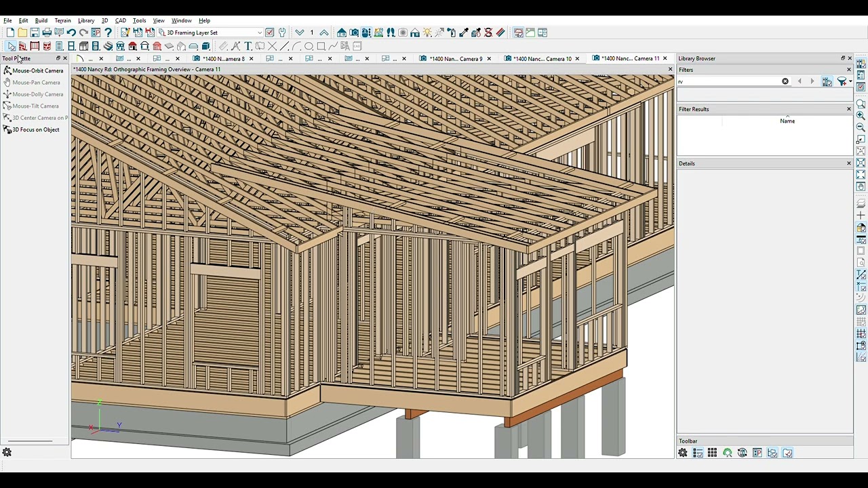Click the green circular icon in Toolbar panel

click(x=728, y=453)
